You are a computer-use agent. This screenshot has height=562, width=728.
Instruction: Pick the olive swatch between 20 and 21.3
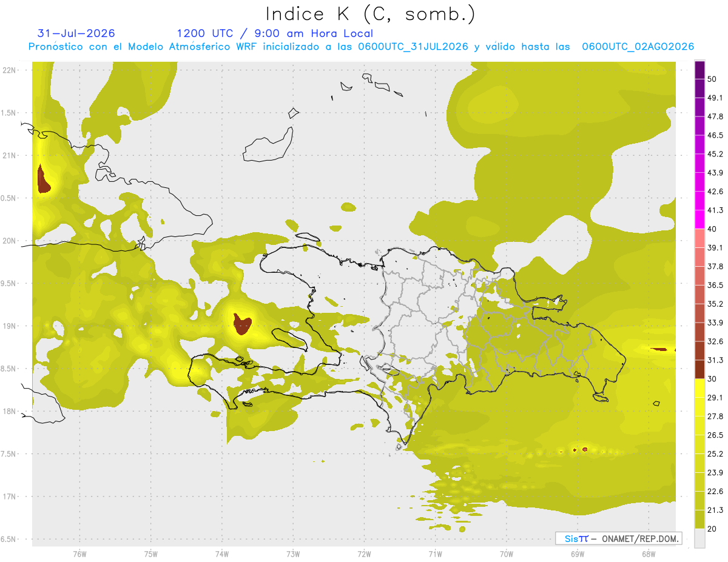pos(699,520)
